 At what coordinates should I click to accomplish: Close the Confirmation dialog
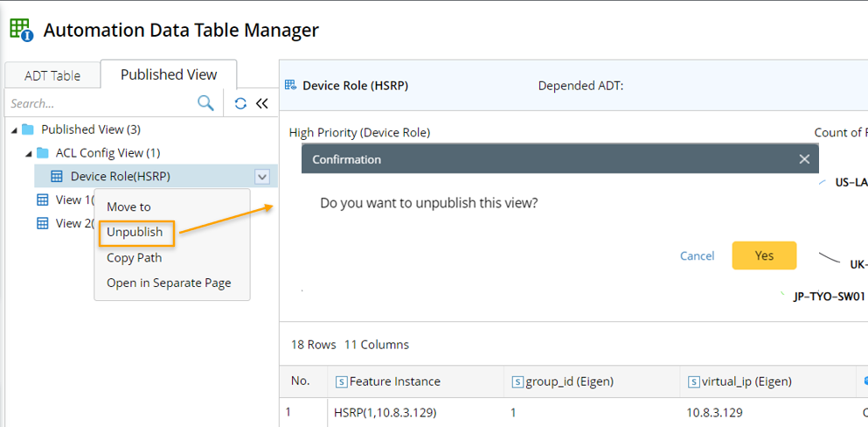pyautogui.click(x=804, y=159)
